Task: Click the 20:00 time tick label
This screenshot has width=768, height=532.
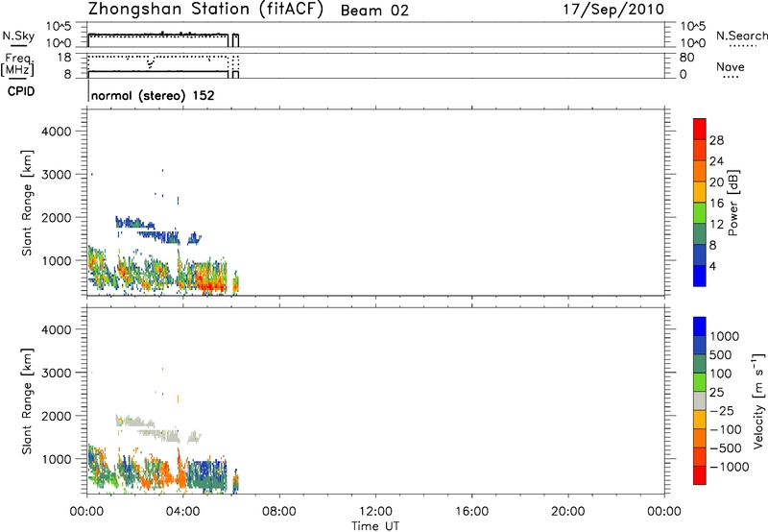Action: (567, 512)
